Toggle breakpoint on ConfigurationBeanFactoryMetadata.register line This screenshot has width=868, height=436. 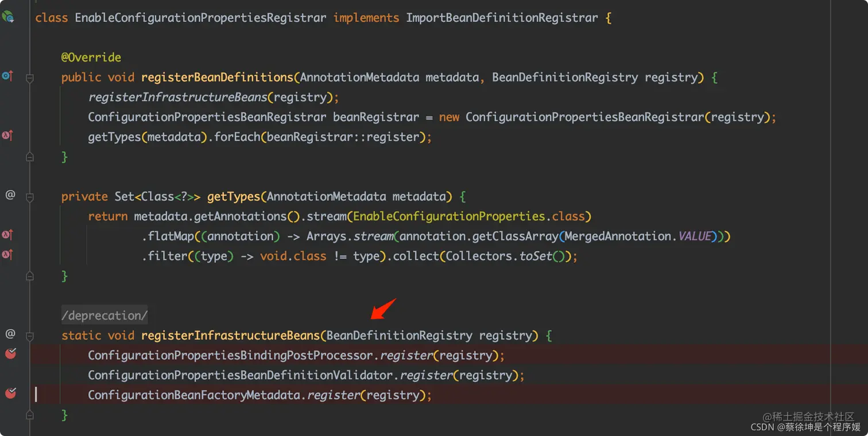pyautogui.click(x=10, y=394)
